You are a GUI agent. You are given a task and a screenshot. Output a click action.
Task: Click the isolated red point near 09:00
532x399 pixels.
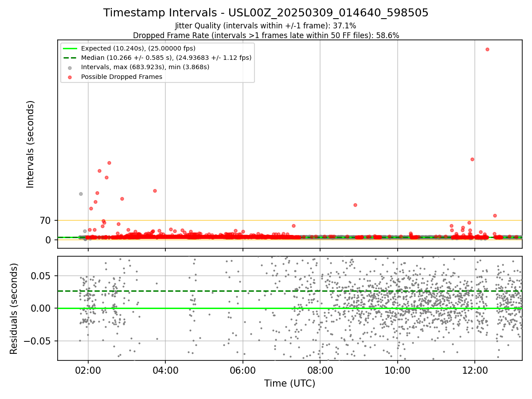pyautogui.click(x=355, y=205)
